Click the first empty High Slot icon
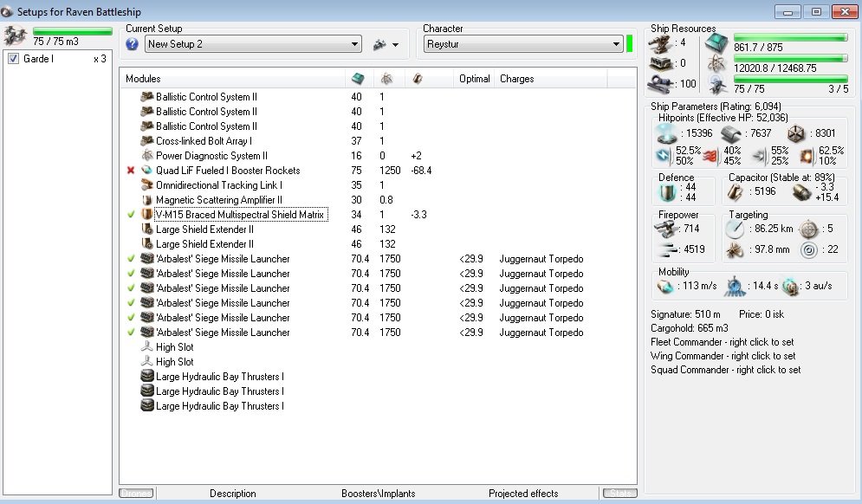Screen dimensions: 862x504 pos(146,346)
